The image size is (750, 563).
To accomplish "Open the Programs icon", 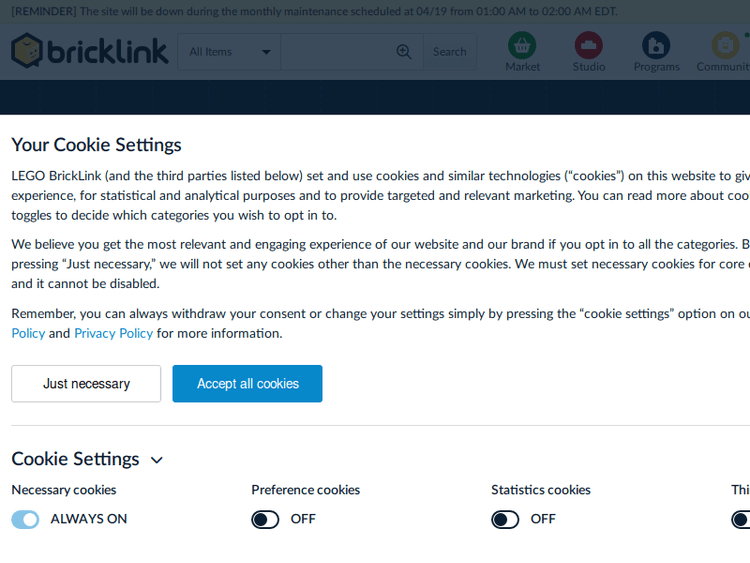I will click(656, 46).
